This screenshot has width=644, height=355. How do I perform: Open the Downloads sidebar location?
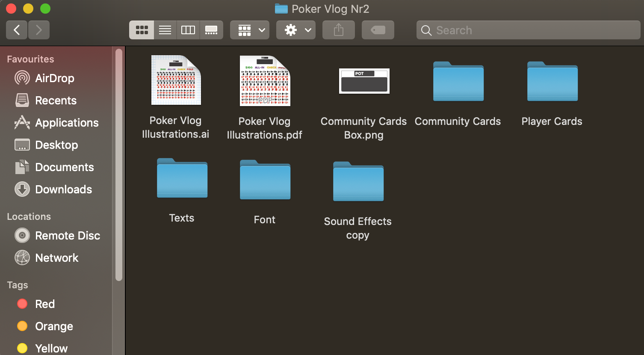[x=63, y=189]
